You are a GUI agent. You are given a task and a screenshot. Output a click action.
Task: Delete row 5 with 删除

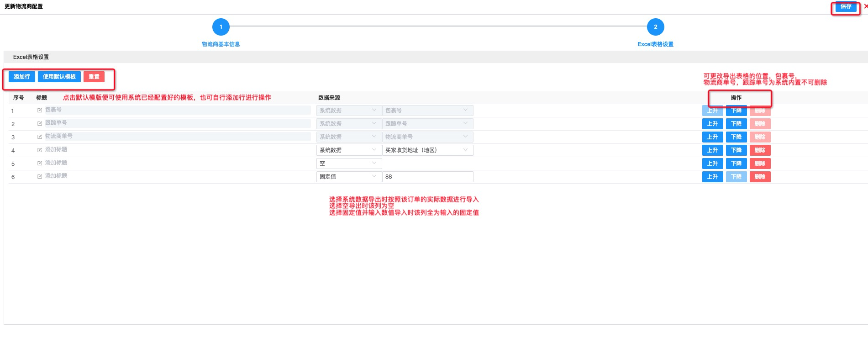point(760,164)
